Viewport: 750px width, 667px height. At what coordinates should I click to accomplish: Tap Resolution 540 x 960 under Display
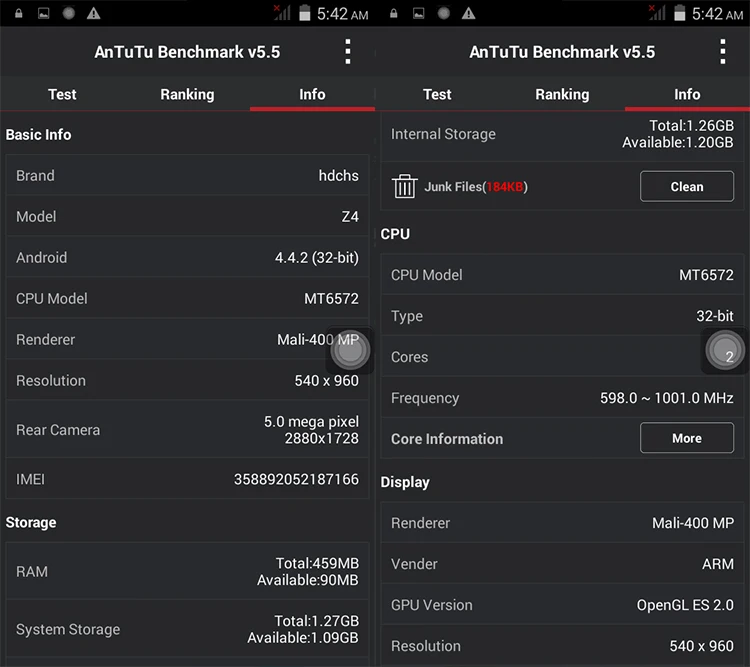(562, 645)
